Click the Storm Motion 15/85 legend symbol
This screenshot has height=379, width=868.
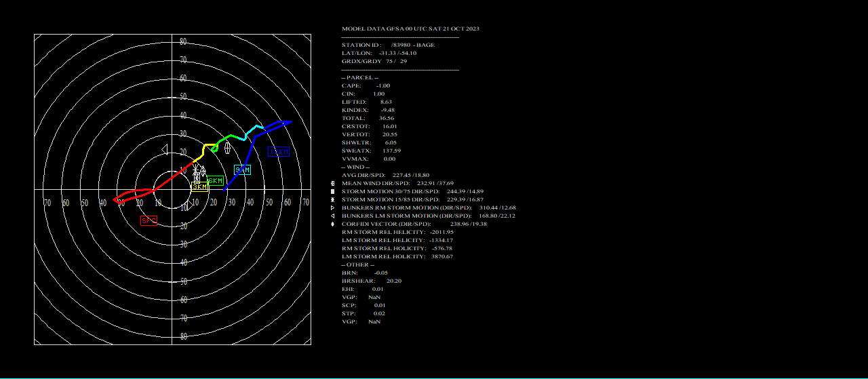[332, 199]
